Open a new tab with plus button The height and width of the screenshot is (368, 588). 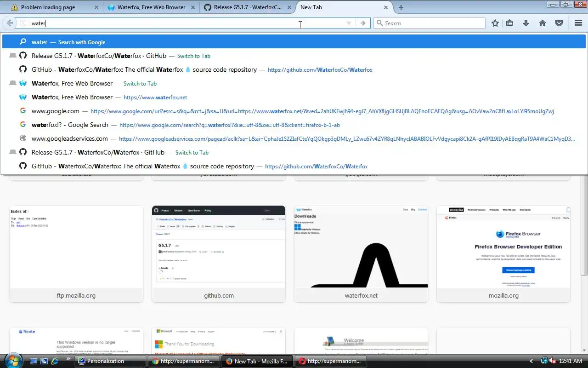pos(401,7)
